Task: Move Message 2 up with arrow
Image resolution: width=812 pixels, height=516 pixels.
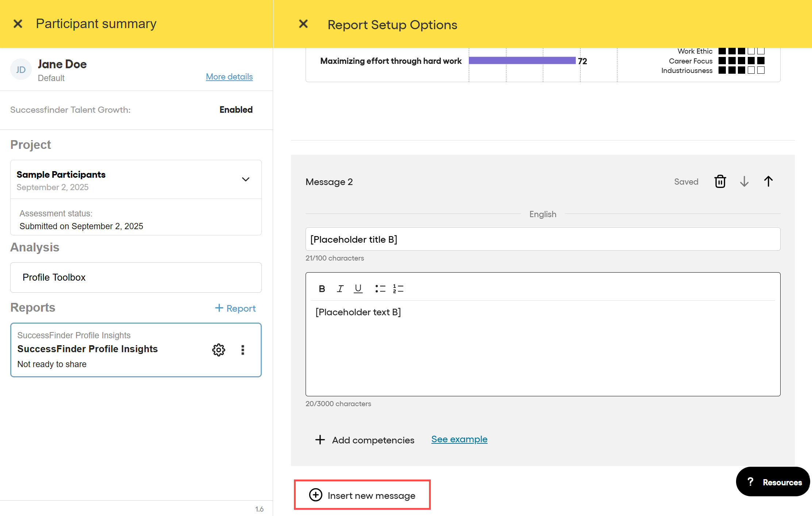Action: [x=768, y=181]
